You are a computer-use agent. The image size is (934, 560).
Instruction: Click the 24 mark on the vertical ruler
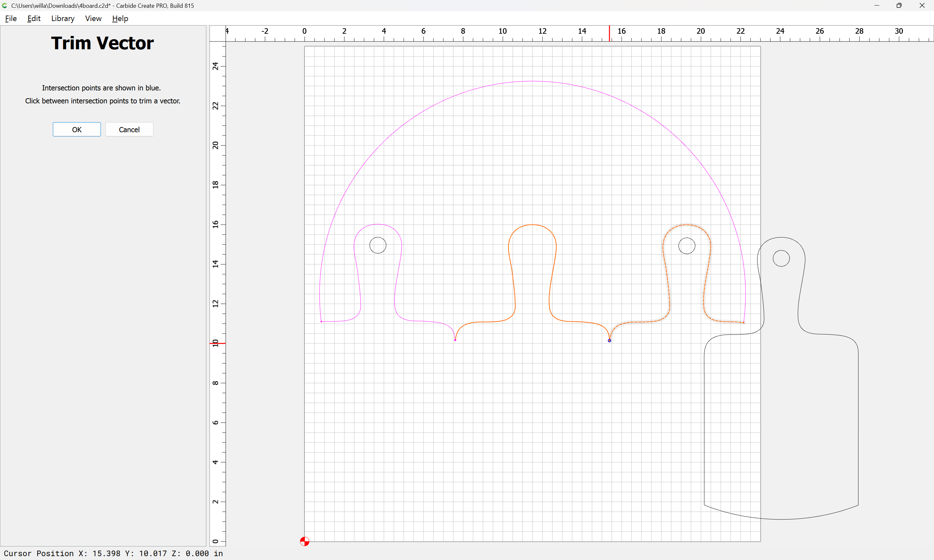[x=215, y=66]
